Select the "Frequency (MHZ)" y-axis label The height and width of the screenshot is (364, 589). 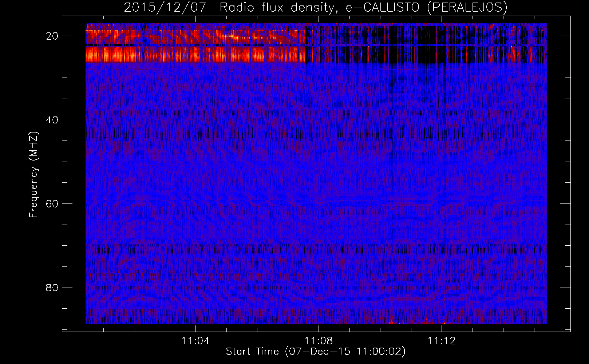click(33, 175)
